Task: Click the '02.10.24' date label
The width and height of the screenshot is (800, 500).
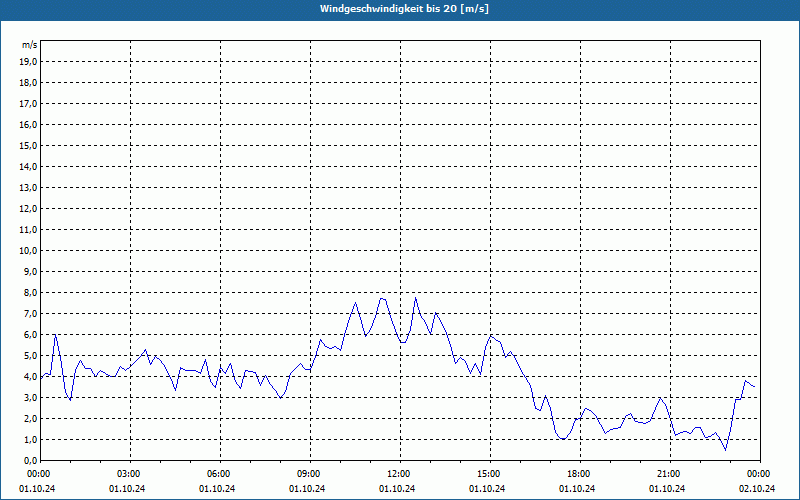Action: coord(757,489)
